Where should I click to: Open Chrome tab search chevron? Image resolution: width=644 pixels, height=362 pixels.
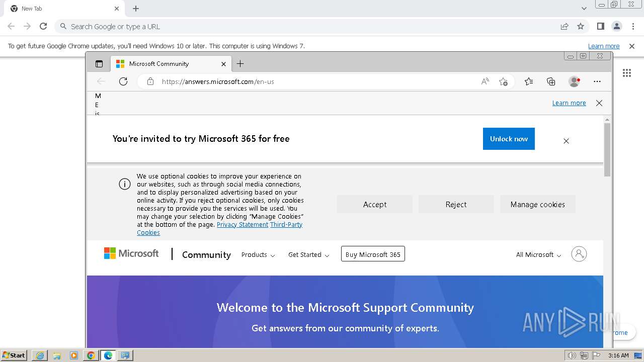(x=584, y=9)
